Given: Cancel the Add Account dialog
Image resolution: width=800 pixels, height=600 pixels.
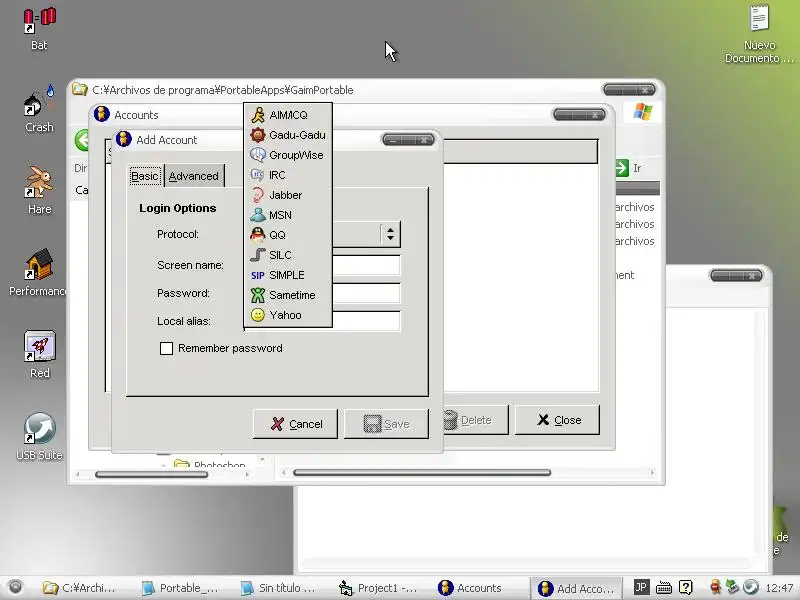Looking at the screenshot, I should click(295, 423).
